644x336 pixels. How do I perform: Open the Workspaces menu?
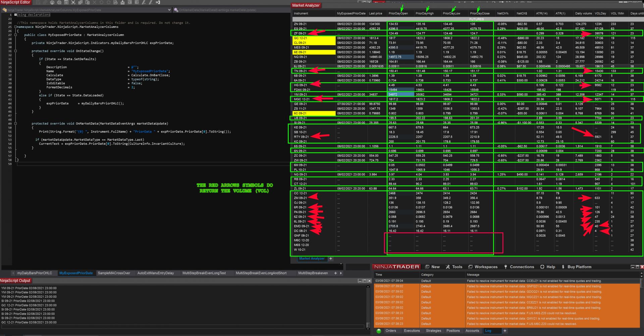click(483, 267)
